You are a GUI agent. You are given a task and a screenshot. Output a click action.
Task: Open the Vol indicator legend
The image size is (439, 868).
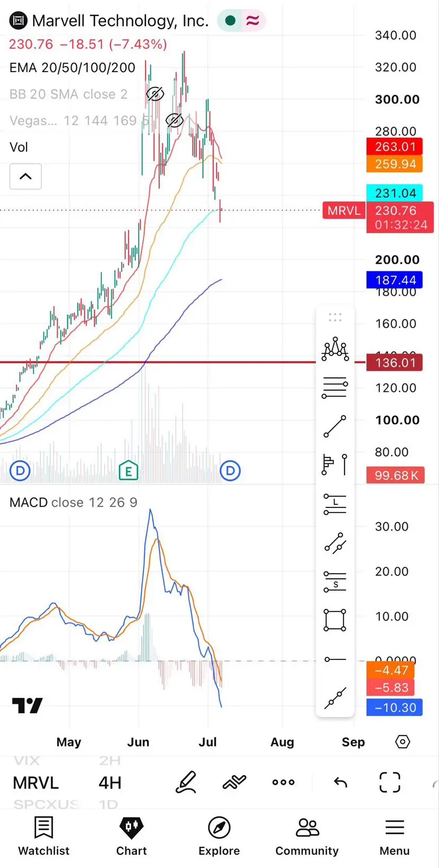(19, 147)
